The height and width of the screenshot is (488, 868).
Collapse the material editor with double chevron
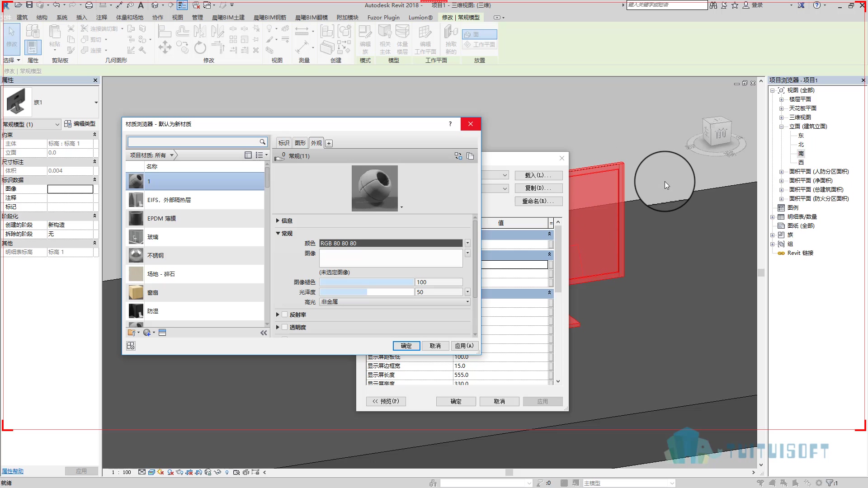coord(264,333)
